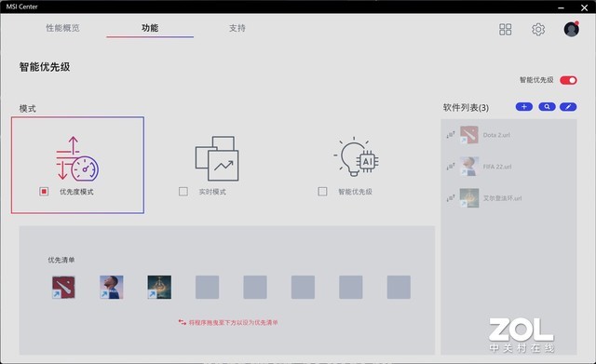Screen dimensions: 596x364
Task: Go to the 支持 tab
Action: 237,28
